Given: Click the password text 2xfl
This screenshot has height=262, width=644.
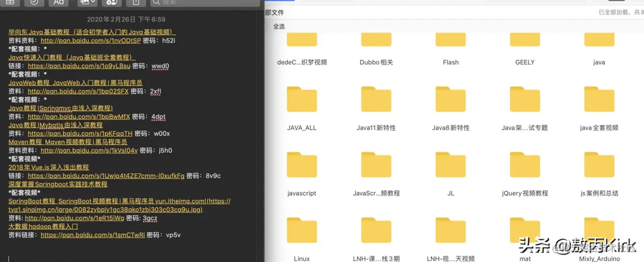Looking at the screenshot, I should pyautogui.click(x=155, y=91).
